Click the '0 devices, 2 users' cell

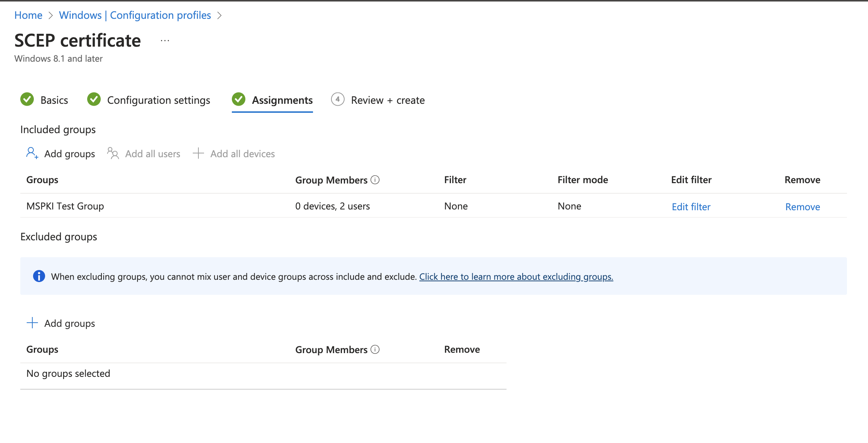click(333, 206)
